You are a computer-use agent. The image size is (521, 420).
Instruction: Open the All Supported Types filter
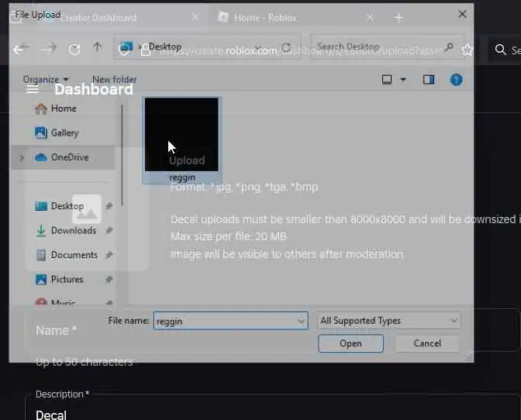(x=388, y=320)
